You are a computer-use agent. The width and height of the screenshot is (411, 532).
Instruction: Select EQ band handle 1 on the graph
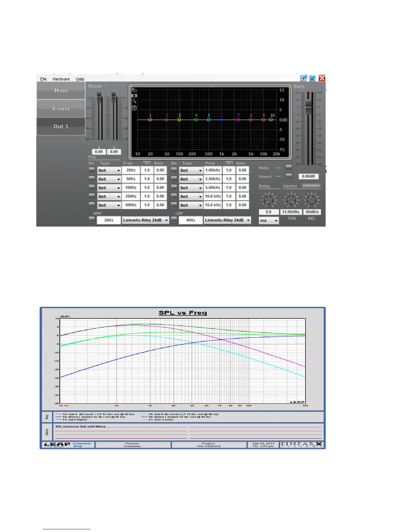[150, 120]
